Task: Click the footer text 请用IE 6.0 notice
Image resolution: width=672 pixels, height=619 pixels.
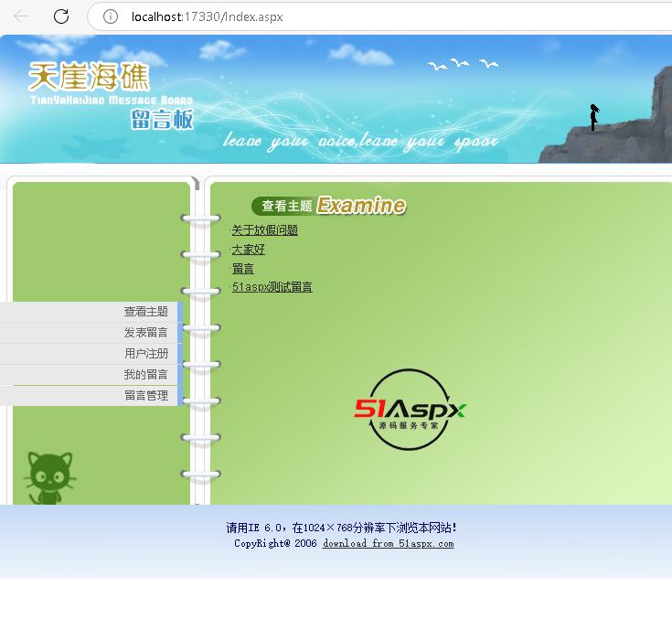Action: [x=342, y=528]
